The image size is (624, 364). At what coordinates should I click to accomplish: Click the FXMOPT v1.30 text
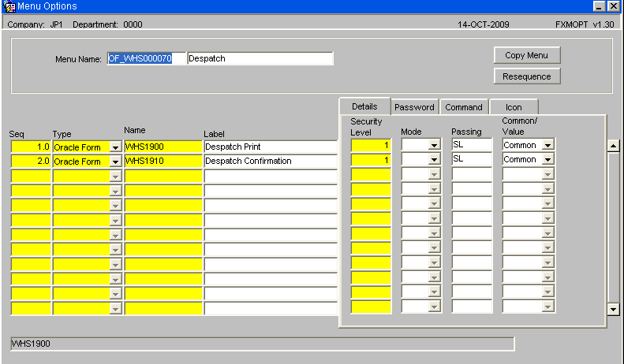tap(585, 24)
